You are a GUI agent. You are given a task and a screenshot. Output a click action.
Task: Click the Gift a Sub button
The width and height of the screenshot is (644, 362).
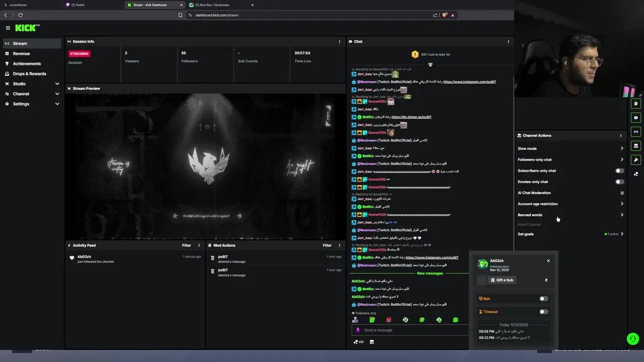[x=502, y=280]
